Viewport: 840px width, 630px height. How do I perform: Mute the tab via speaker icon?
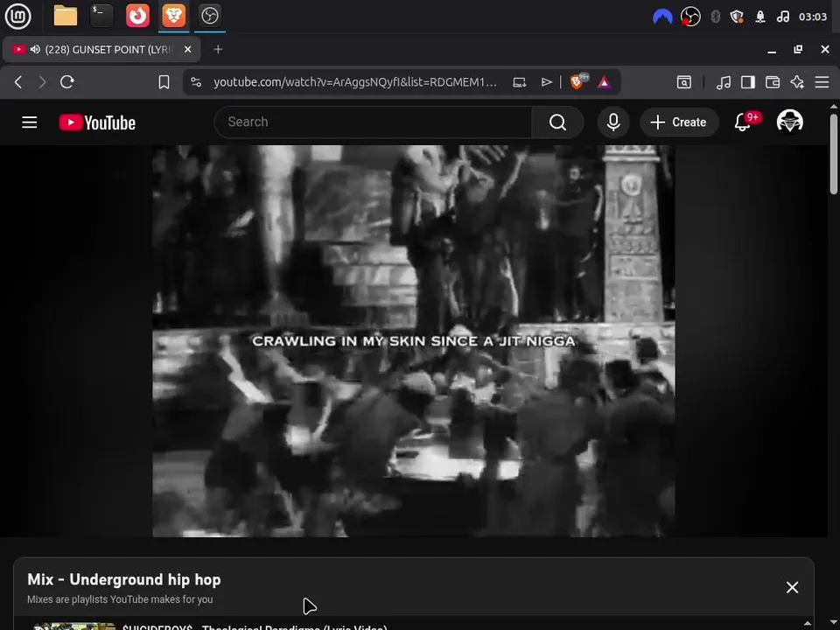35,49
